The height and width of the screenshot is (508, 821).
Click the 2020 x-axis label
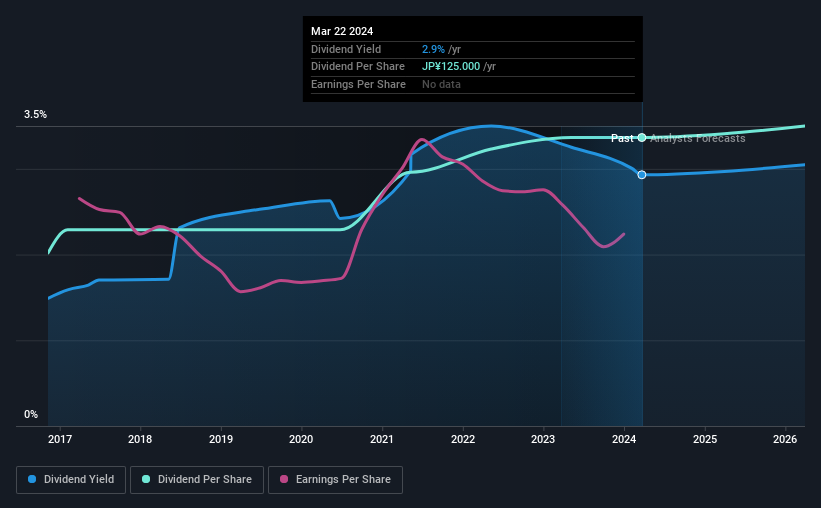[301, 439]
